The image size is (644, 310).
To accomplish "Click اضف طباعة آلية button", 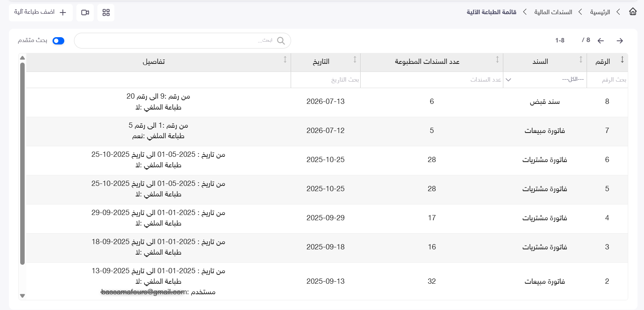I will tap(41, 13).
